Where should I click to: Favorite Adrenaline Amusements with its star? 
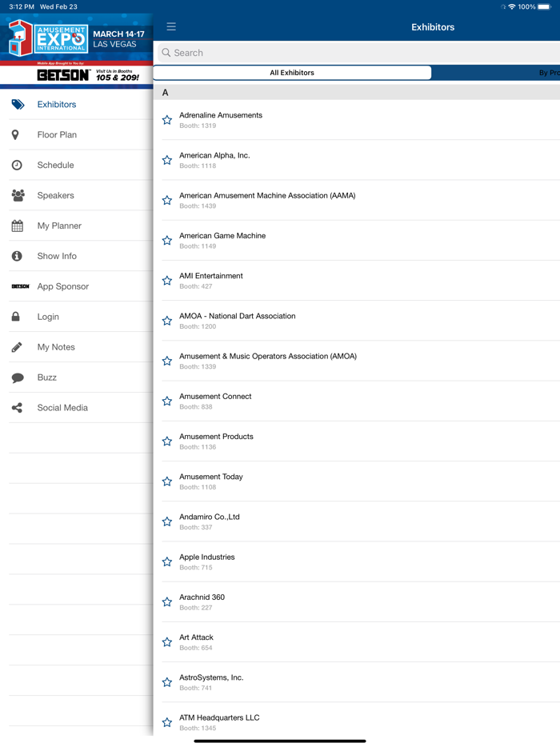tap(167, 120)
